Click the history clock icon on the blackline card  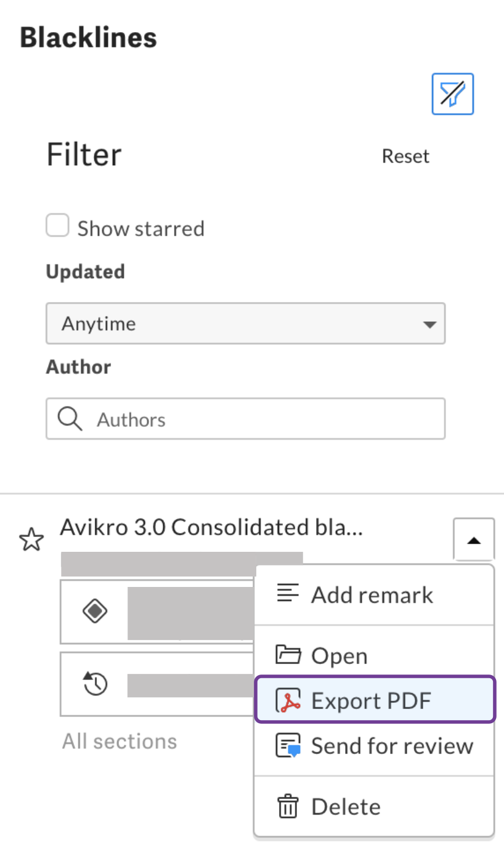(94, 684)
